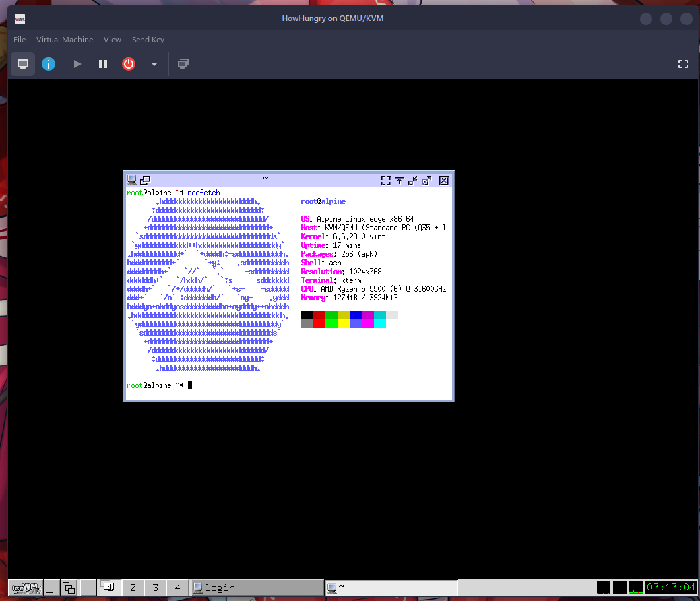Click the bright red neofetch color block
The height and width of the screenshot is (601, 700).
pos(319,323)
